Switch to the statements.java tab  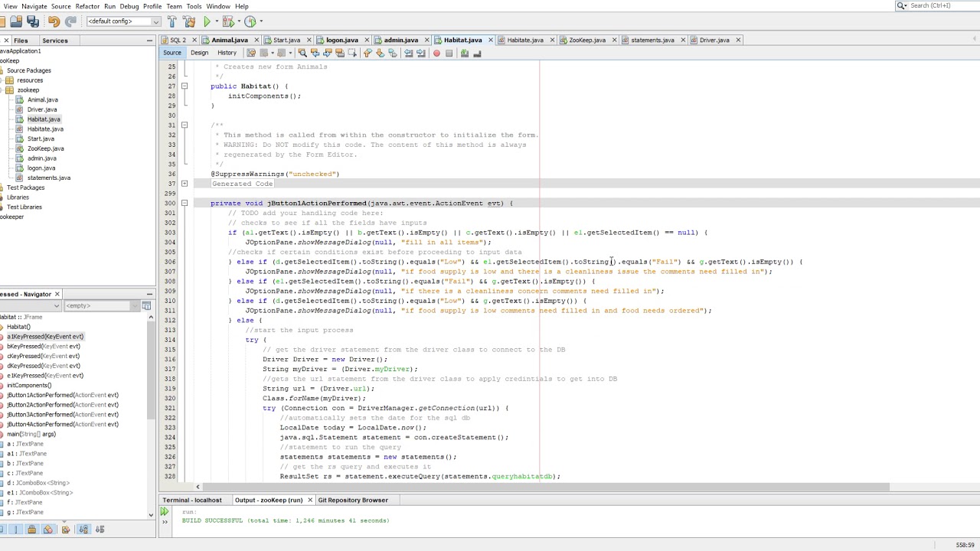[652, 40]
